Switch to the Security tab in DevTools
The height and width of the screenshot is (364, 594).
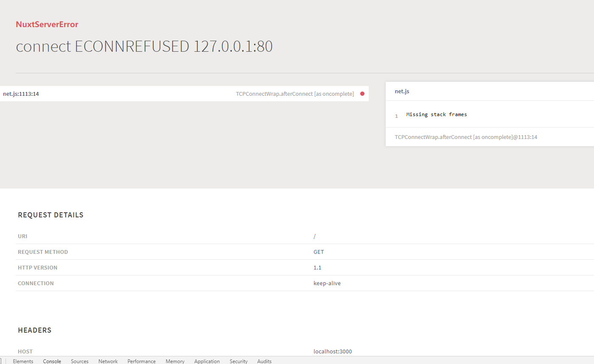tap(238, 361)
